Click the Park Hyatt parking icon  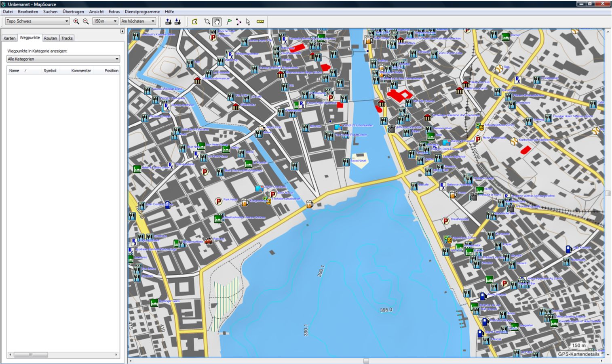click(218, 201)
